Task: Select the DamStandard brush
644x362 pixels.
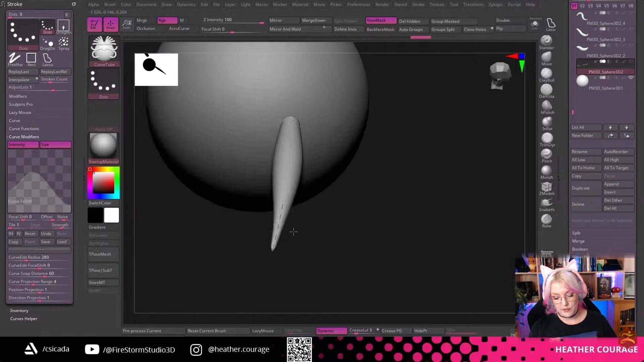Action: pos(546,91)
